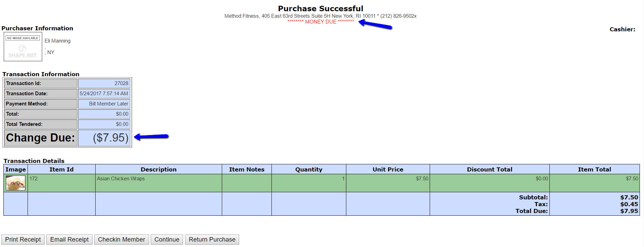Screen dimensions: 644x247
Task: Click the Purchaser Information heading
Action: click(37, 28)
